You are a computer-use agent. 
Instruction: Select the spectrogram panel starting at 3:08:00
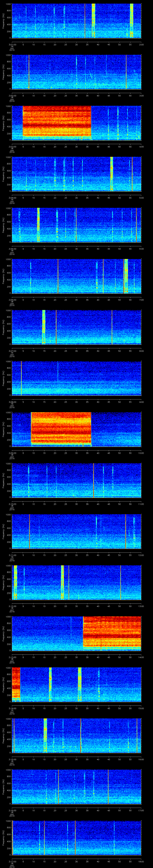(77, 378)
